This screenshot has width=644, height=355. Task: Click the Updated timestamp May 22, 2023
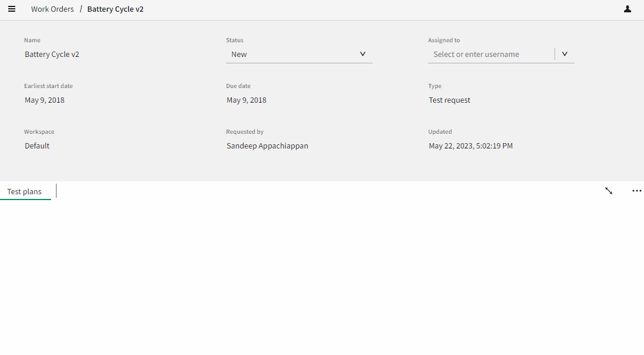click(x=471, y=146)
